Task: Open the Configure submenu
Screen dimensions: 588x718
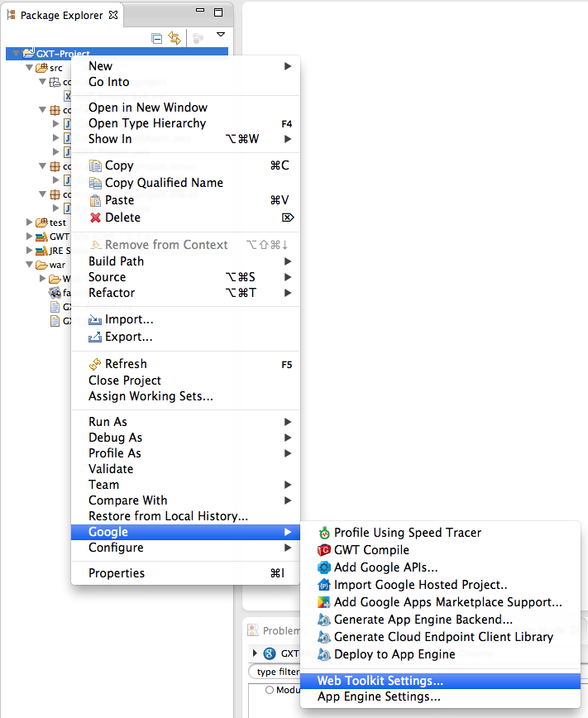Action: point(185,548)
